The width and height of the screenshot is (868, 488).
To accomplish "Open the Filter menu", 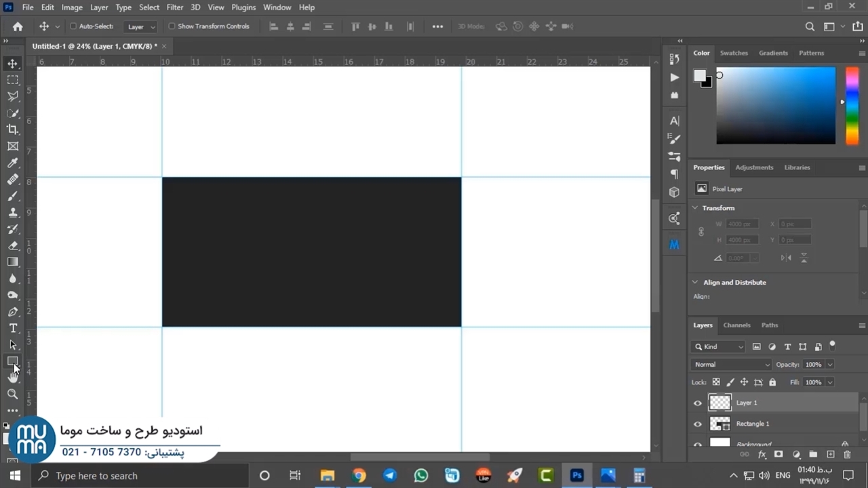I will tap(174, 7).
